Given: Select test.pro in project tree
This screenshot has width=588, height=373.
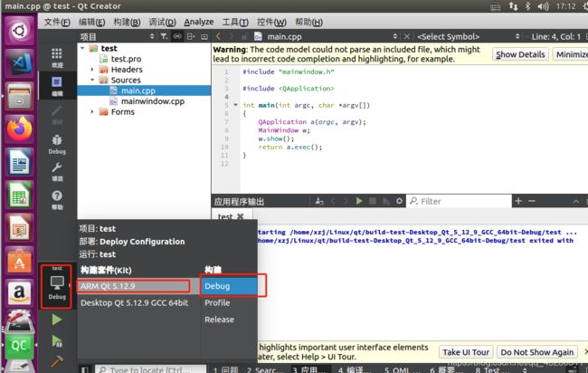Looking at the screenshot, I should (x=126, y=59).
